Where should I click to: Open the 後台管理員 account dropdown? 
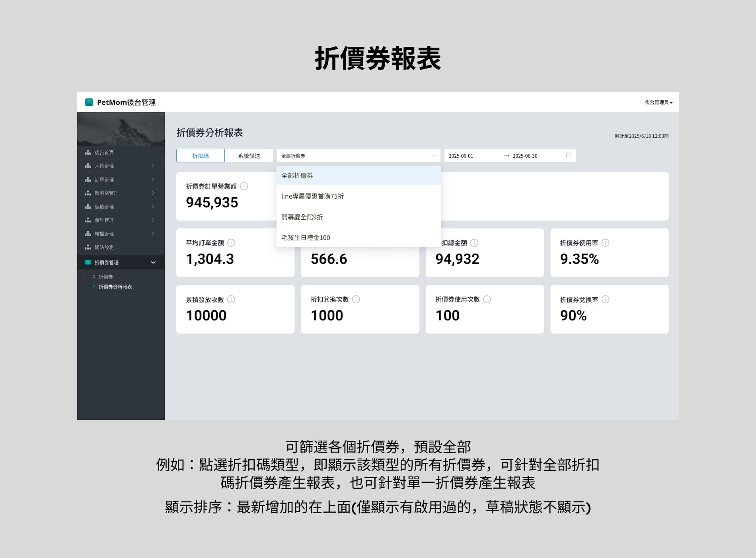pyautogui.click(x=659, y=102)
